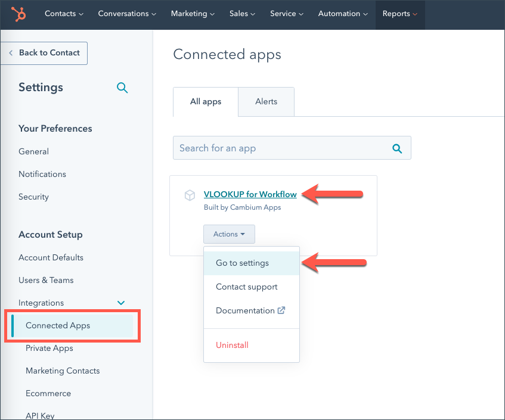Focus the Search for an app field
The image size is (505, 420).
[292, 148]
